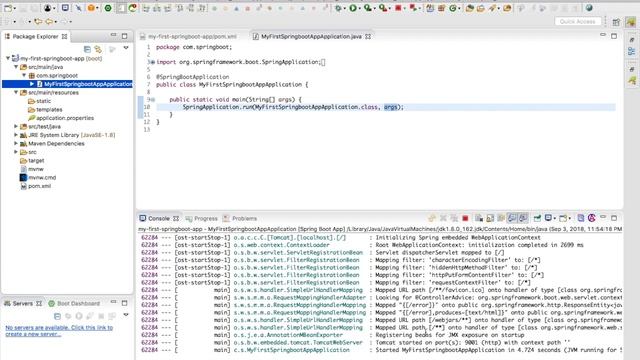Toggle Pin Console
The width and height of the screenshot is (640, 360).
tap(537, 218)
